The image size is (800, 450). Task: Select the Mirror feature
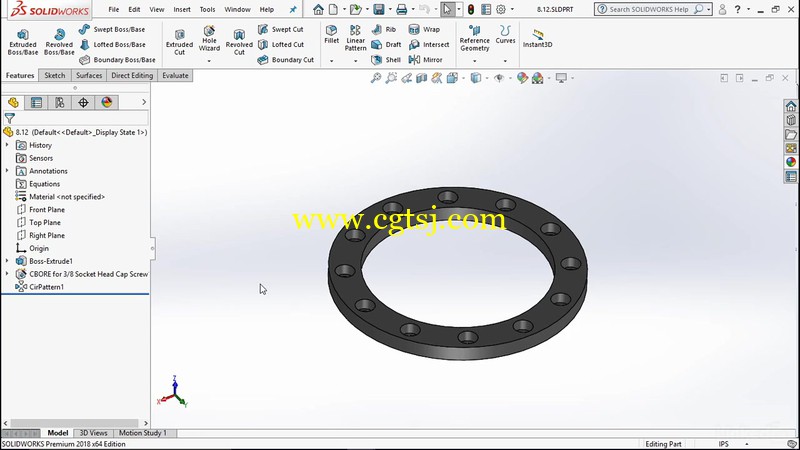(x=426, y=60)
